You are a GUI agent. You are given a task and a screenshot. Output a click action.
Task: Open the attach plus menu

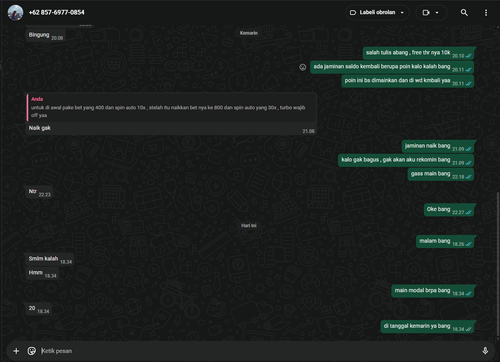(16, 351)
